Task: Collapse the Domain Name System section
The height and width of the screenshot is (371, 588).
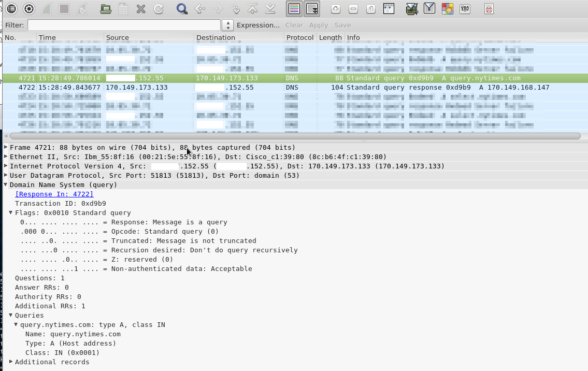Action: (x=6, y=184)
